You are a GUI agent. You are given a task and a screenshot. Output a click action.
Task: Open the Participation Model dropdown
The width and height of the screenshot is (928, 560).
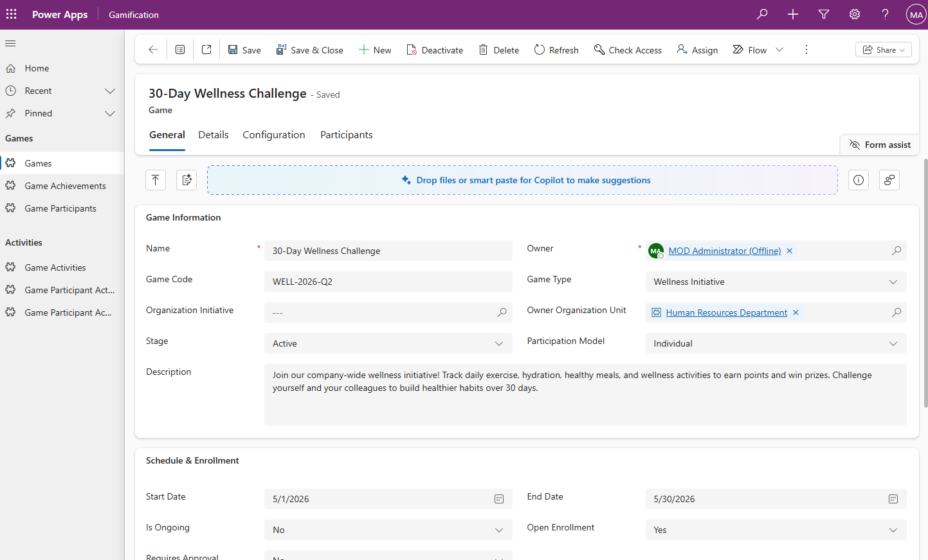[x=776, y=343]
